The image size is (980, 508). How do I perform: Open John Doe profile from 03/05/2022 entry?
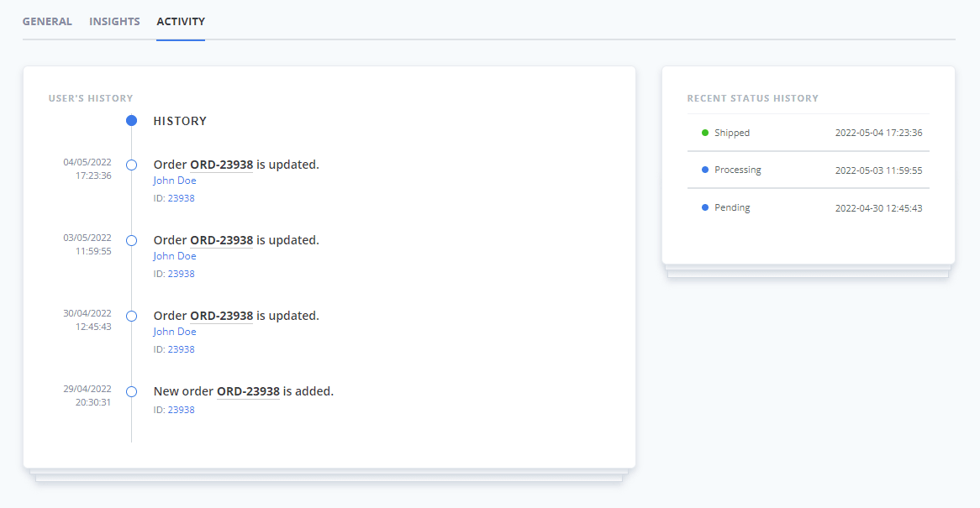pos(175,256)
